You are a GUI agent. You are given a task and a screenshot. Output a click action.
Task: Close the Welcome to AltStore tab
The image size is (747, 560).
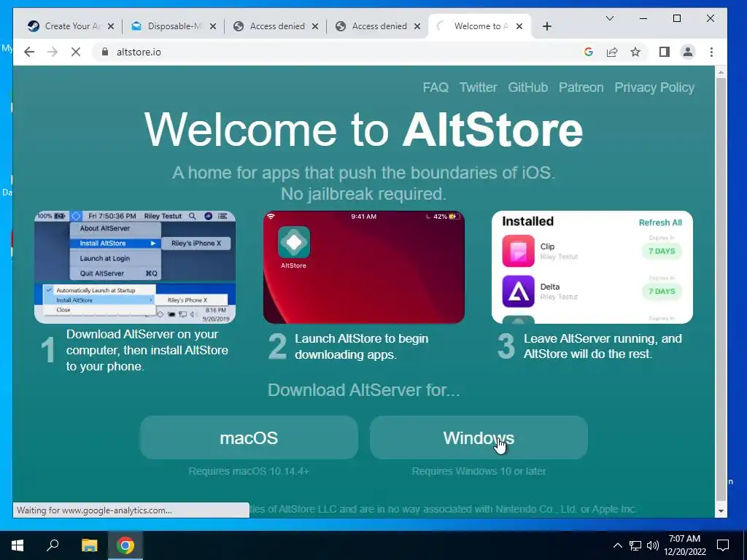click(x=519, y=27)
